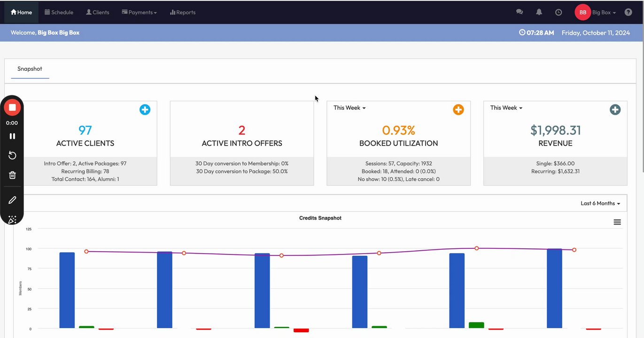Viewport: 644px width, 338px height.
Task: Expand Revenue with gray plus icon
Action: pyautogui.click(x=615, y=109)
